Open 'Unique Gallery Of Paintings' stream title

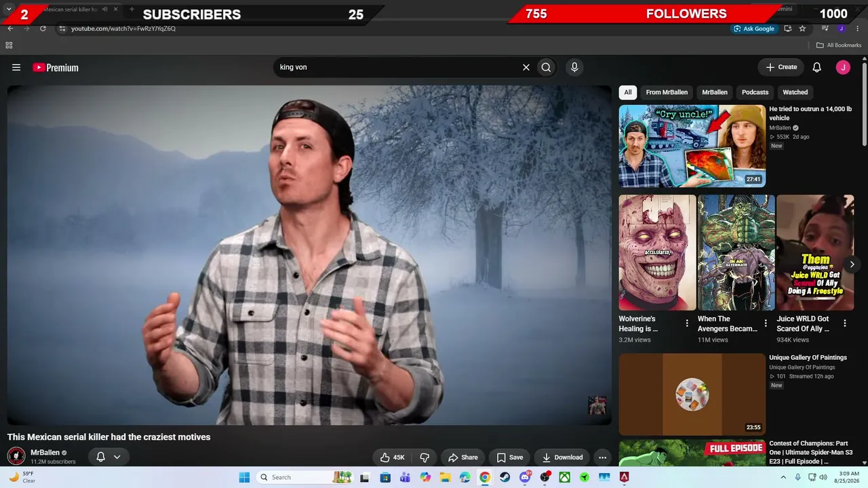click(x=808, y=357)
